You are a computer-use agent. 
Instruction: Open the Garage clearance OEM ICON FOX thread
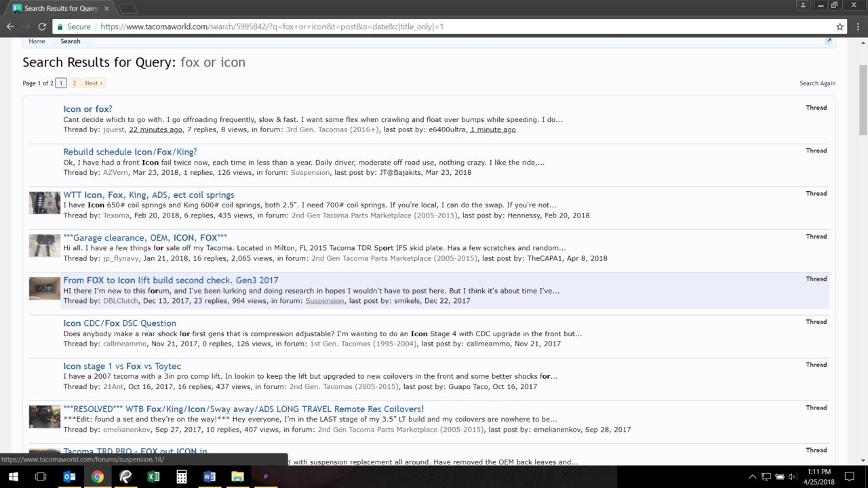(x=145, y=237)
